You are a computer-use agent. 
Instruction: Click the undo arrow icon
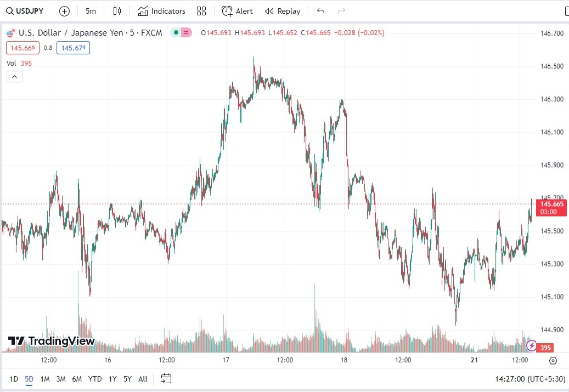click(x=321, y=11)
